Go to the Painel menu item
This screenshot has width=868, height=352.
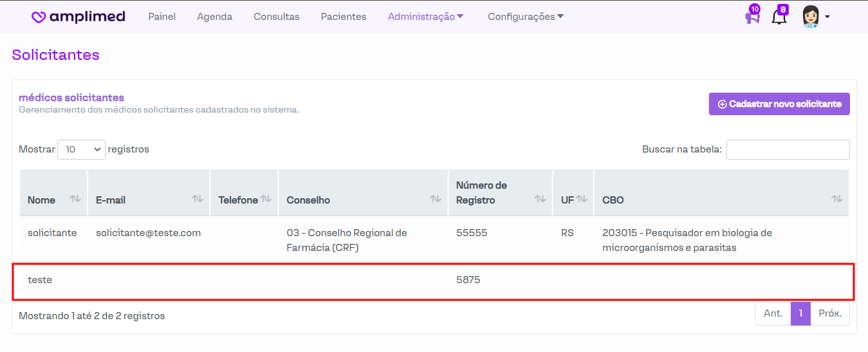click(162, 17)
